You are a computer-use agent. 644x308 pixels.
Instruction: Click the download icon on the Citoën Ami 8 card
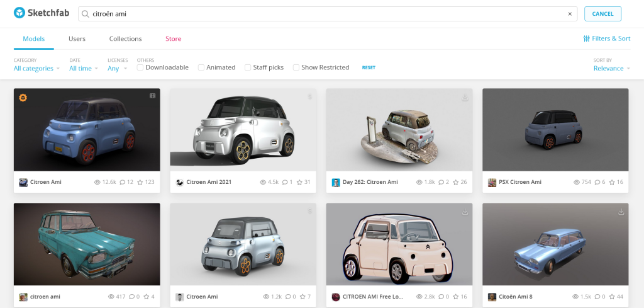[621, 212]
